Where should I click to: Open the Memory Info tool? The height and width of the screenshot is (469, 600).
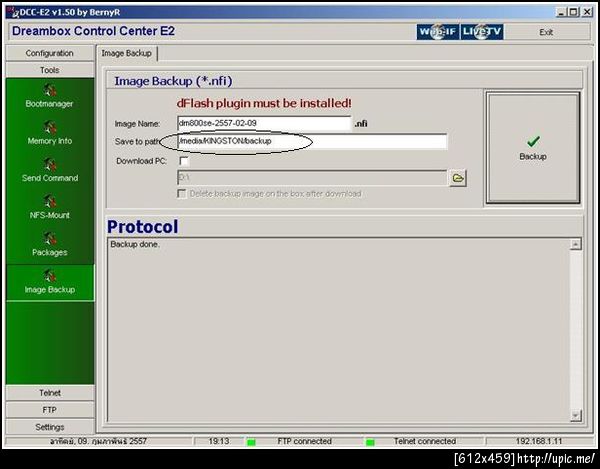pyautogui.click(x=49, y=134)
